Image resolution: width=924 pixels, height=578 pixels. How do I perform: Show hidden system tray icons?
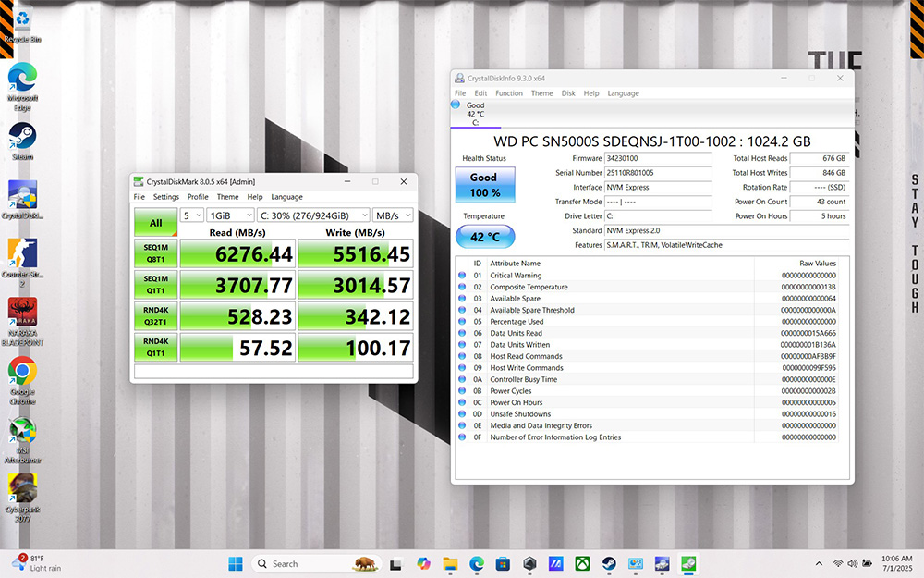click(x=819, y=564)
